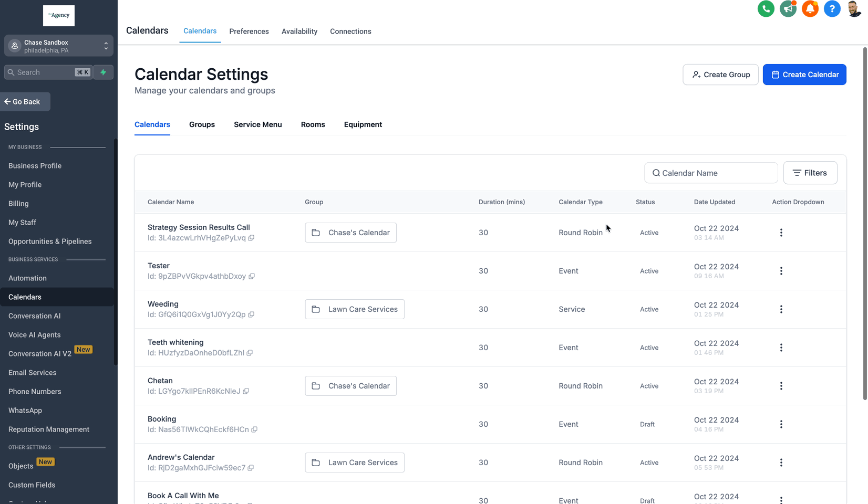Click the lightning bolt quick actions icon
This screenshot has width=868, height=504.
coord(104,72)
